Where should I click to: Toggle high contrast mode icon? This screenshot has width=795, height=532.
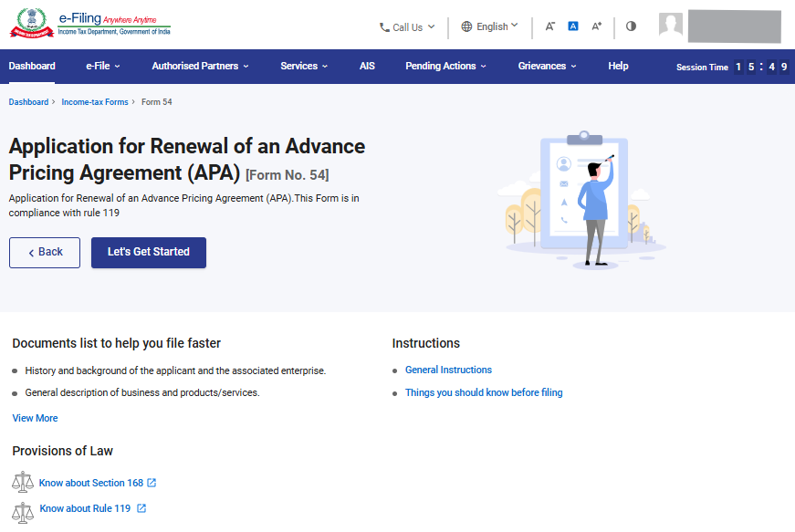pos(631,26)
